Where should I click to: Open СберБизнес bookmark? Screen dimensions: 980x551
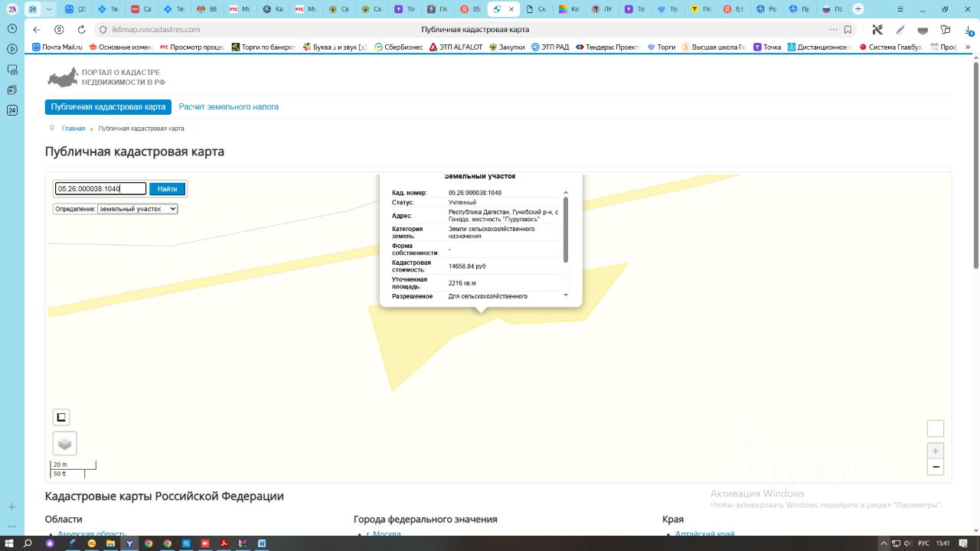pyautogui.click(x=398, y=47)
